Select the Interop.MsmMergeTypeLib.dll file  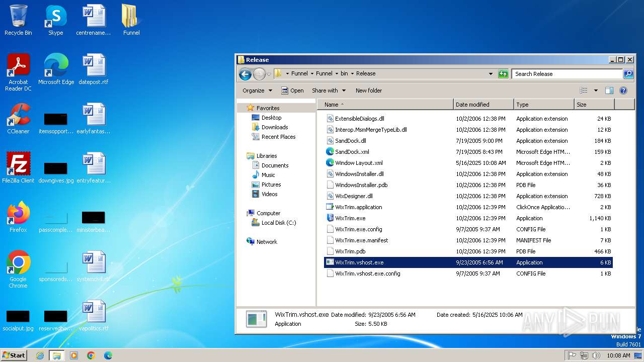(371, 130)
